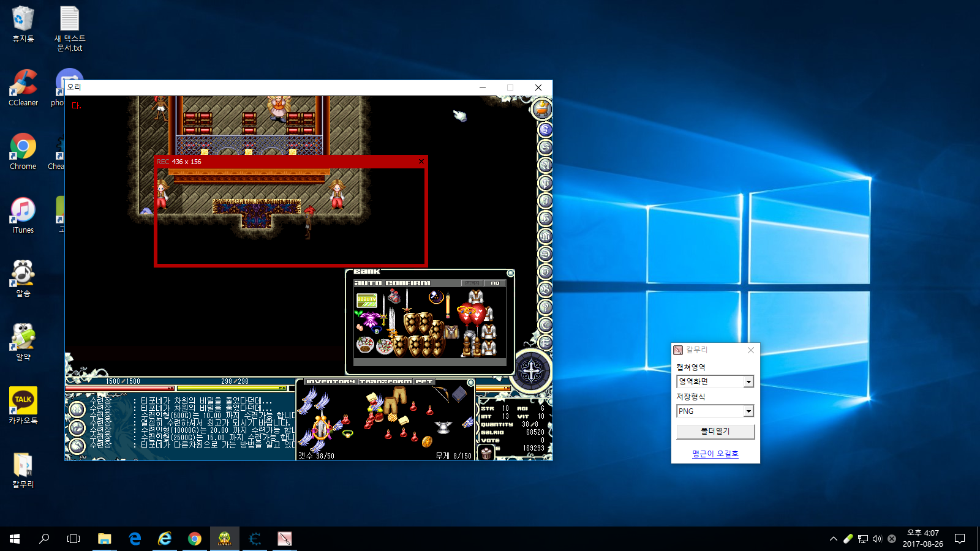Select the pencil item in the bank

point(448,304)
